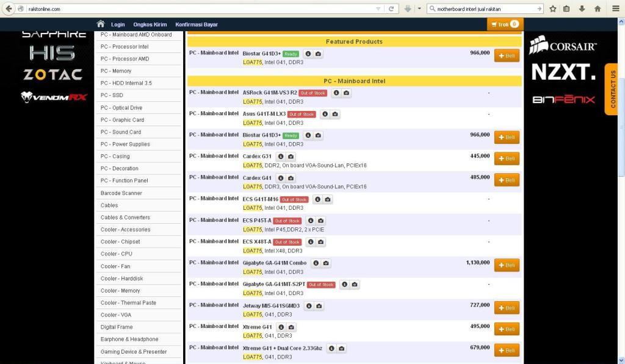View photo of Jetway MI5-G41SGMD3

319,306
